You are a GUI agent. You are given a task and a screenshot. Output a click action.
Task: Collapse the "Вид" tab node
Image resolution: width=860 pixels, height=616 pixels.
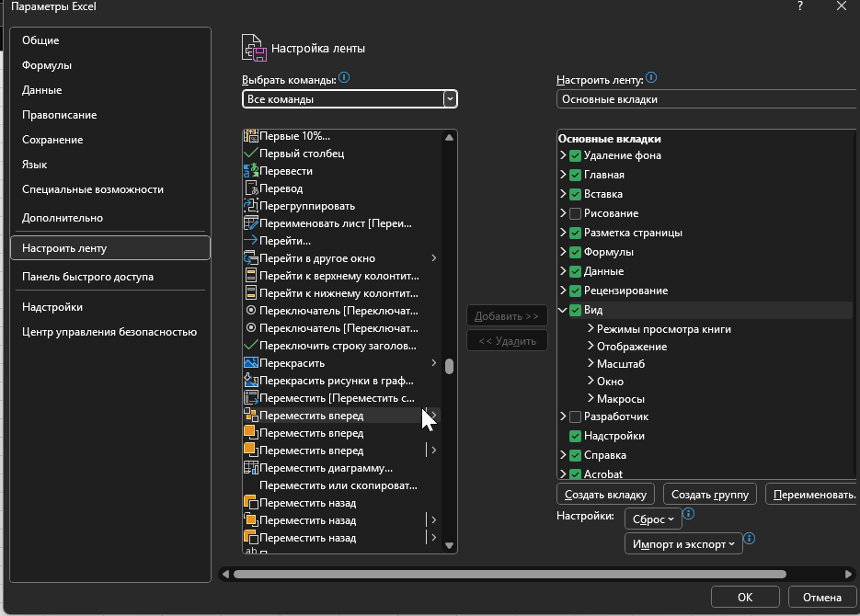click(x=563, y=310)
